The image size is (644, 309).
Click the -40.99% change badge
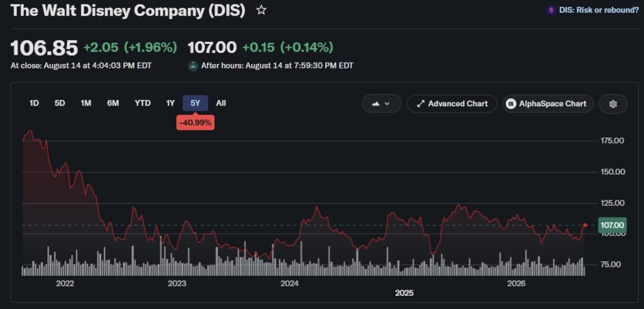[196, 122]
